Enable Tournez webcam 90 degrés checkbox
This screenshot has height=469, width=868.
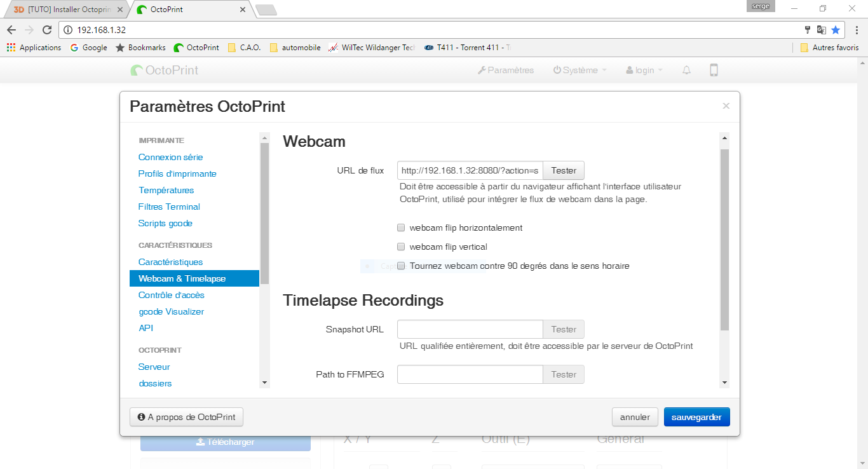pyautogui.click(x=401, y=266)
